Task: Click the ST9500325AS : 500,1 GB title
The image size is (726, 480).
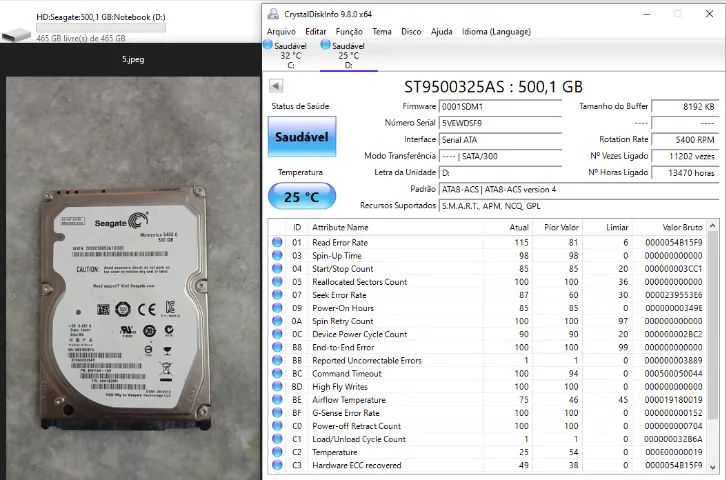Action: (494, 87)
